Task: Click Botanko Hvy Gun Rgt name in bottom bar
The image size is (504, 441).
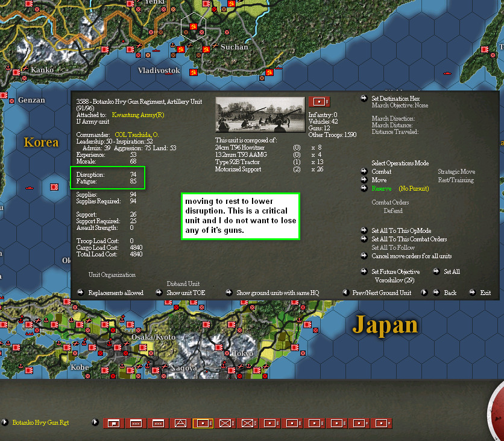Action: pos(40,422)
